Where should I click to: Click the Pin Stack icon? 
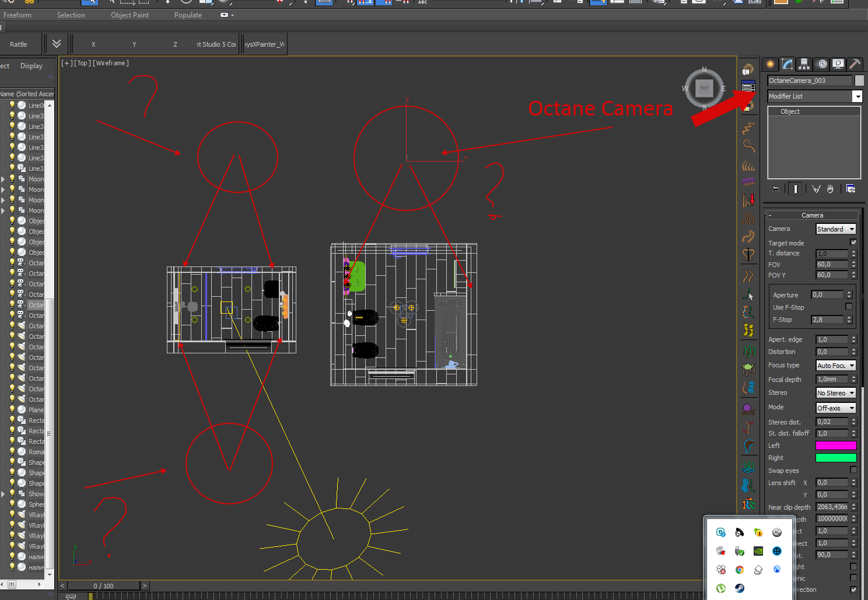(775, 189)
